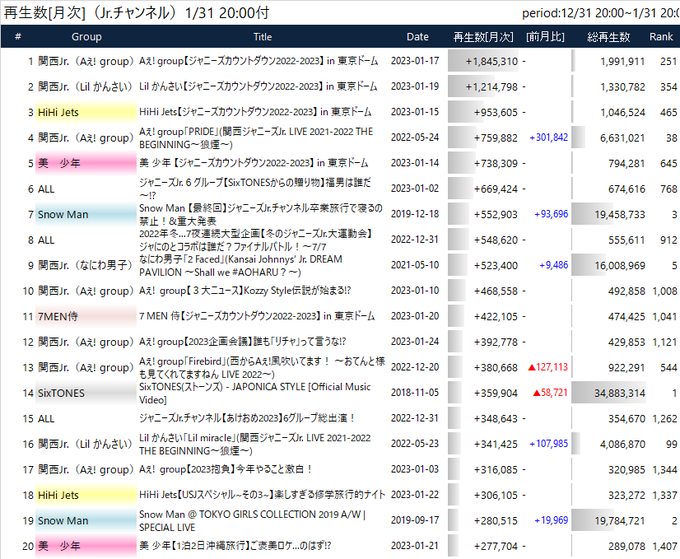Click the date 2018-11-05
Viewport: 680px width, 559px height.
tap(415, 393)
